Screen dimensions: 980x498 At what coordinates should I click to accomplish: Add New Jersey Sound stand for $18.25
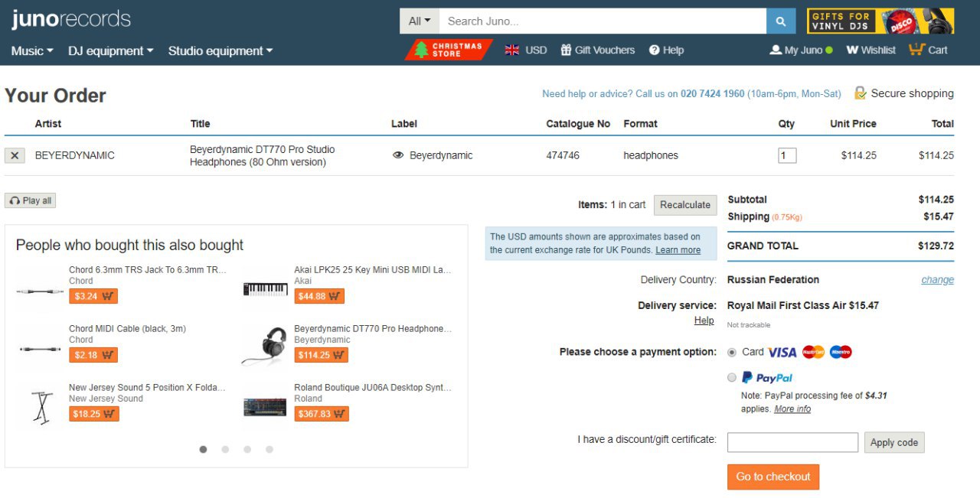[x=94, y=414]
